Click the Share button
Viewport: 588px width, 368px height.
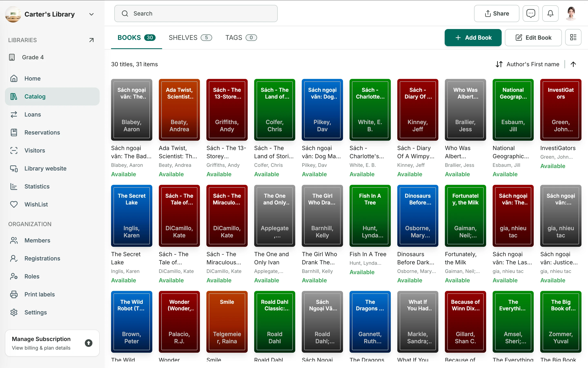point(496,13)
